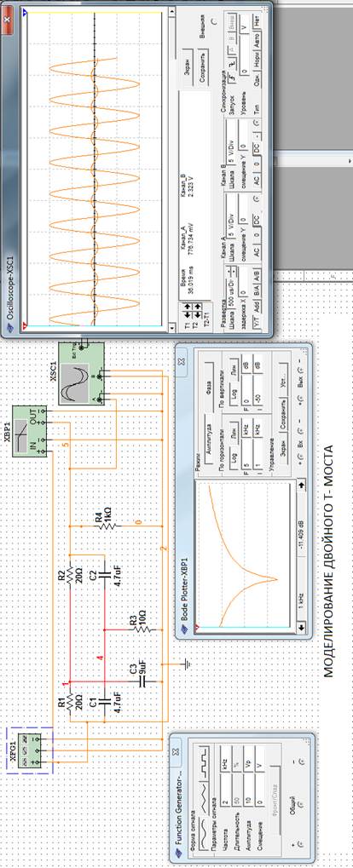This screenshot has width=353, height=868.
Task: Toggle Function Generator plus terminal
Action: click(301, 843)
